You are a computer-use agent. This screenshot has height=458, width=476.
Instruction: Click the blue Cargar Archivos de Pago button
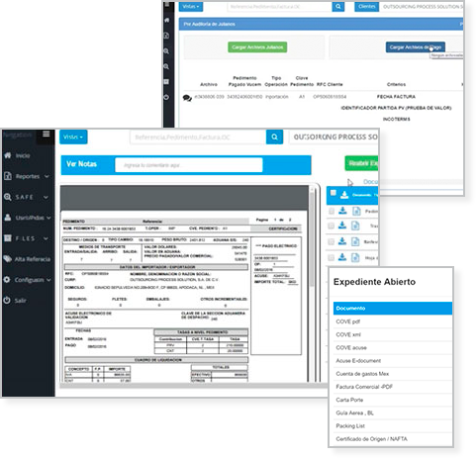click(416, 47)
